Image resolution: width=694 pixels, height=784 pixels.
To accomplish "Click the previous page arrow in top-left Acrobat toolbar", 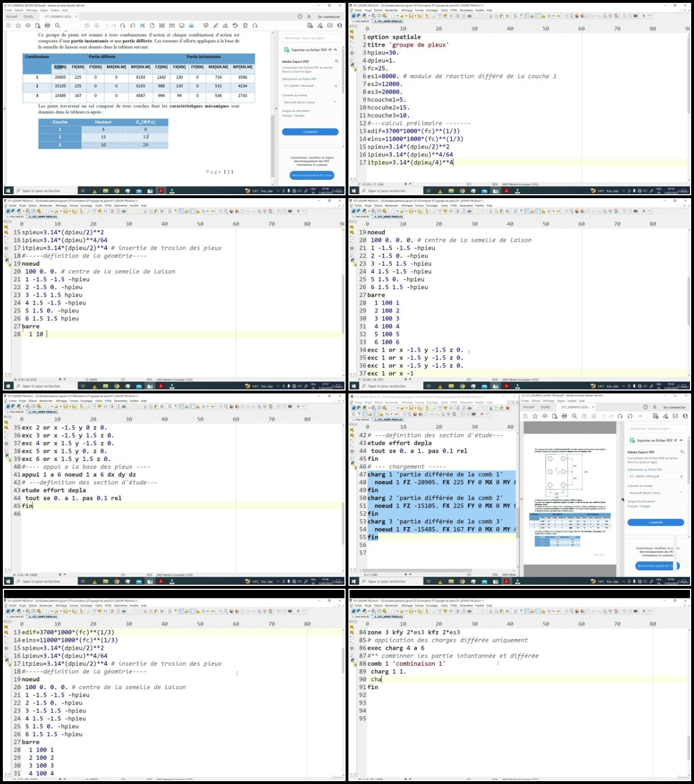I will click(x=87, y=26).
